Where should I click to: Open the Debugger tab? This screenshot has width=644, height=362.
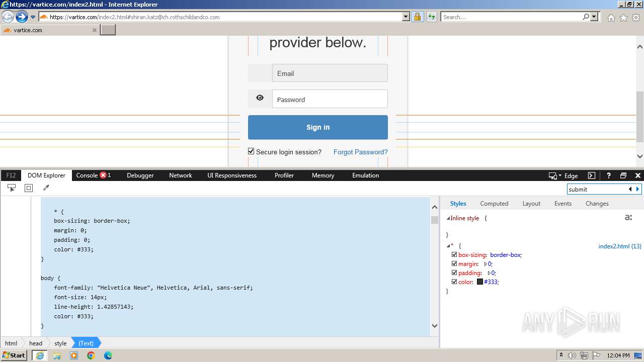pos(140,175)
